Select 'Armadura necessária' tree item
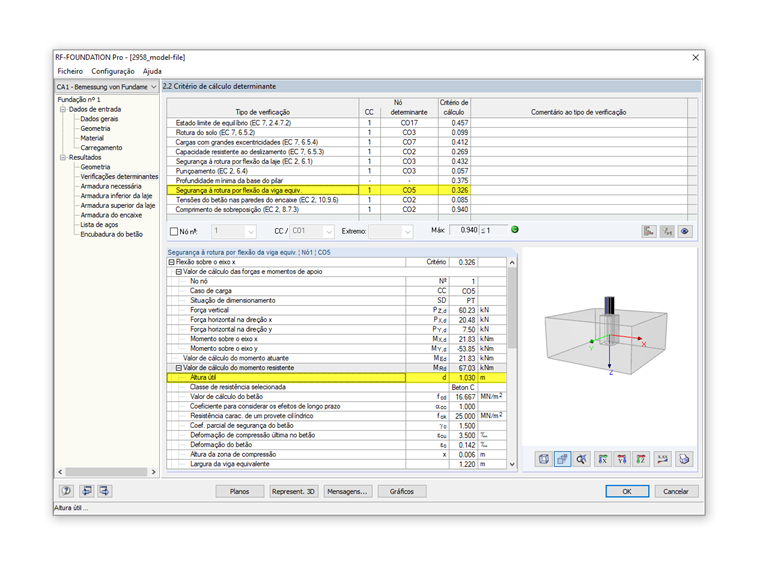 tap(111, 186)
